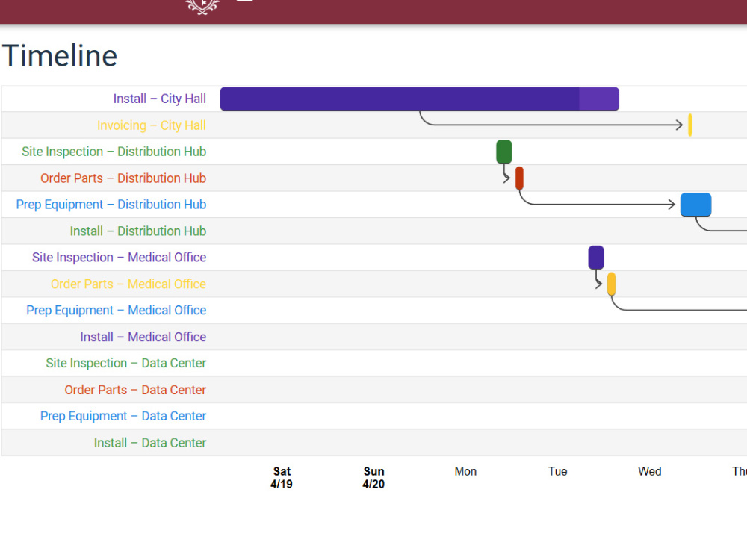
Task: Select the red Order Parts Distribution Hub bar
Action: click(x=519, y=178)
